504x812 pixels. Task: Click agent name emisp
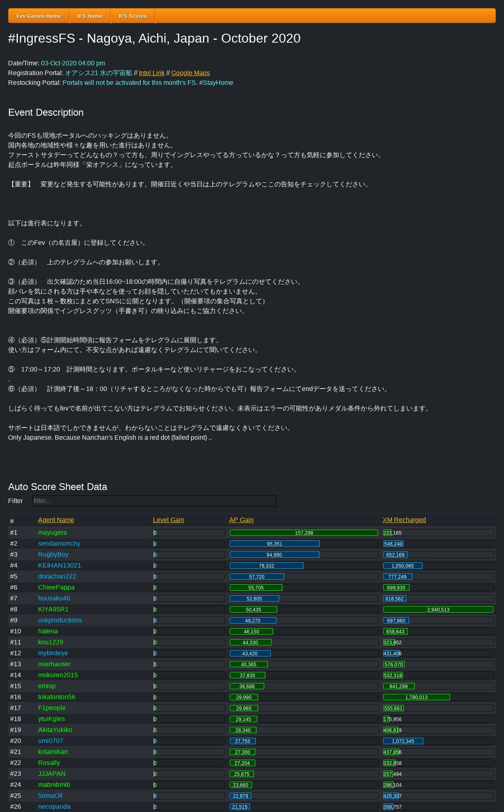click(47, 686)
